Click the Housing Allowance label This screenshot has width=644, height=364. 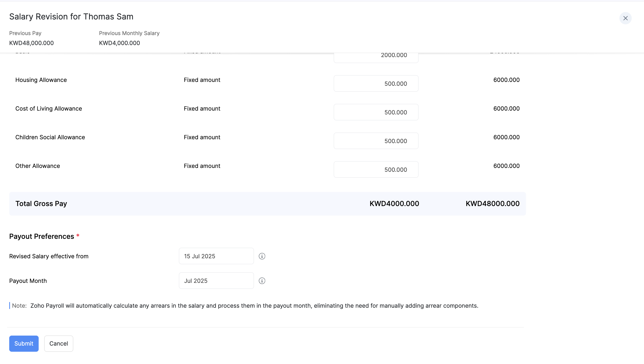pos(41,80)
